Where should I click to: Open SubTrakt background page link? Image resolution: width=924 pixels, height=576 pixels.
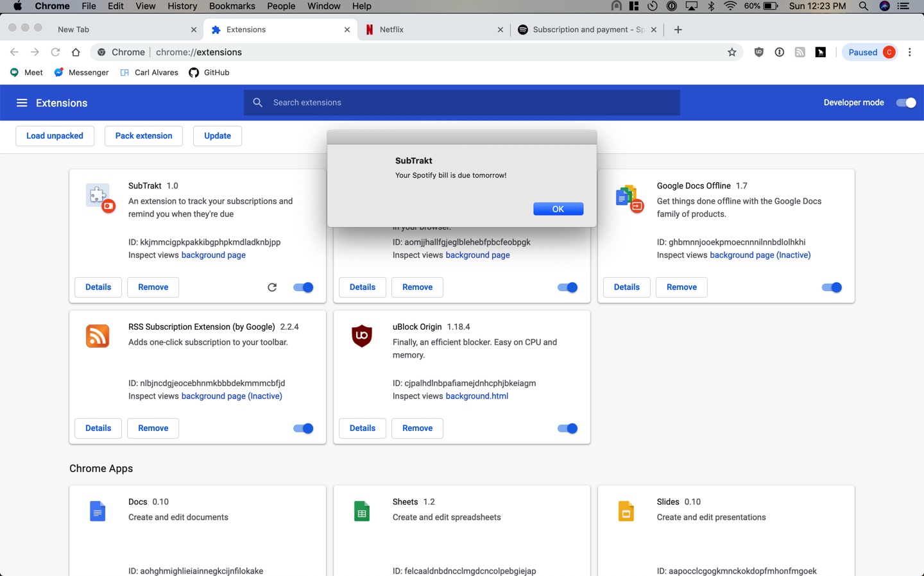coord(214,255)
